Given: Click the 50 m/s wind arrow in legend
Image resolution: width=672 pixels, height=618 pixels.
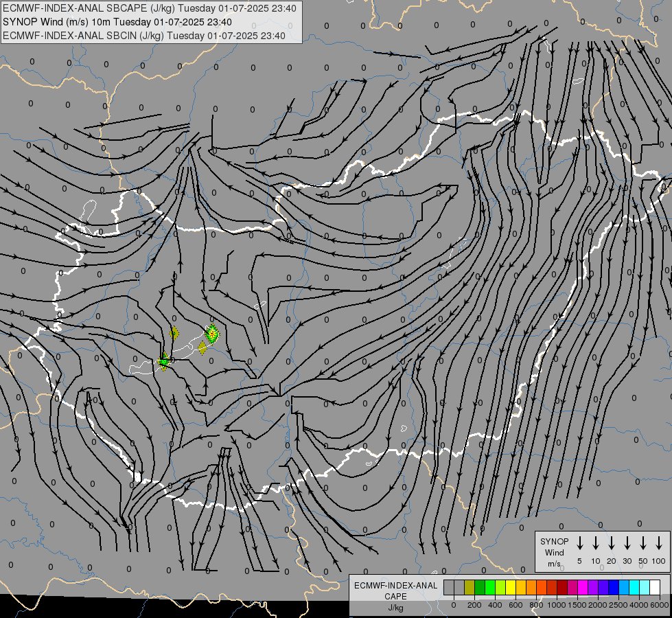Looking at the screenshot, I should click(x=643, y=543).
